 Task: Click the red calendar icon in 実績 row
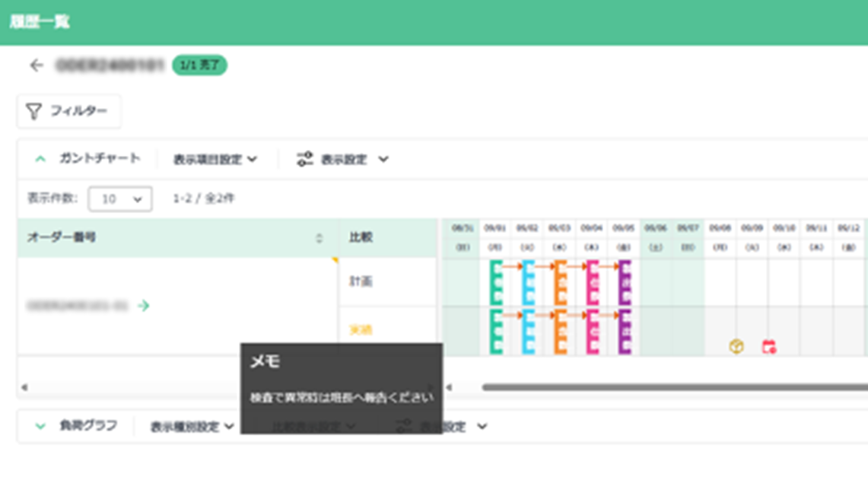[x=769, y=347]
